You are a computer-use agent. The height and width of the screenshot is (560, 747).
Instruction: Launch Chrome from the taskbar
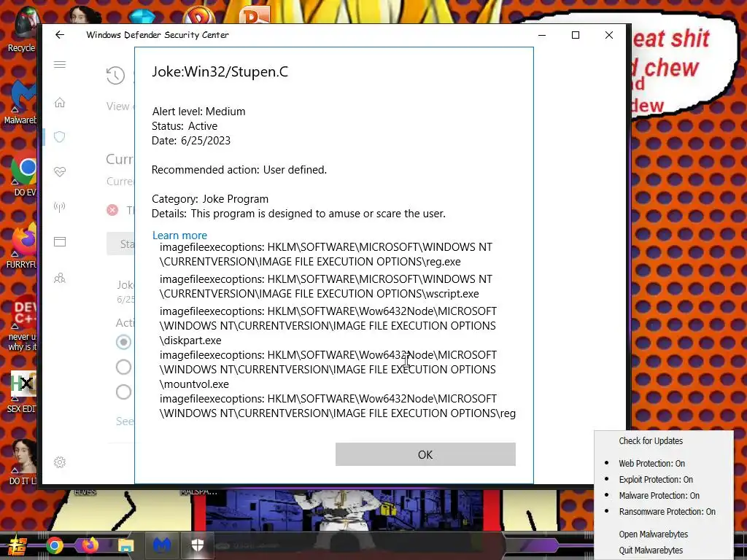(54, 545)
